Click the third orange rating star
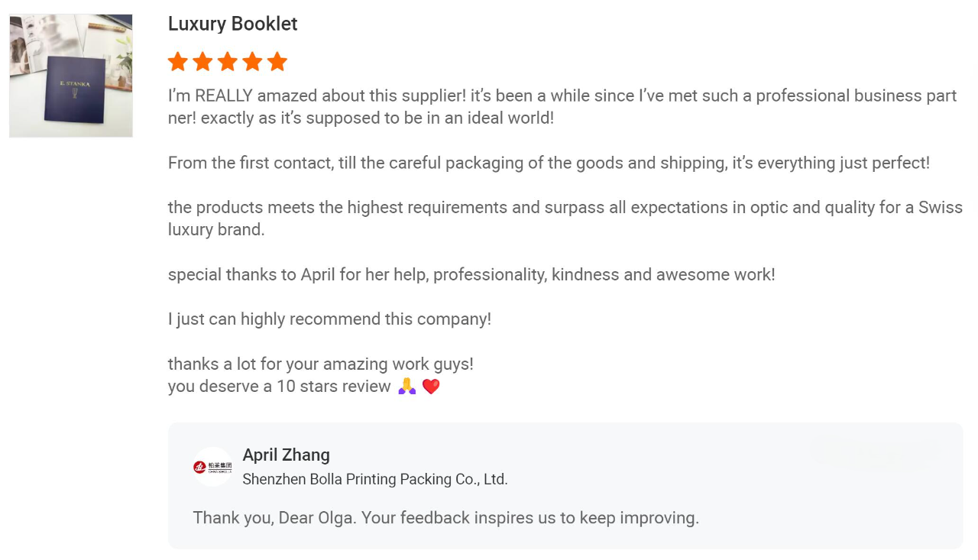The image size is (978, 560). 228,62
